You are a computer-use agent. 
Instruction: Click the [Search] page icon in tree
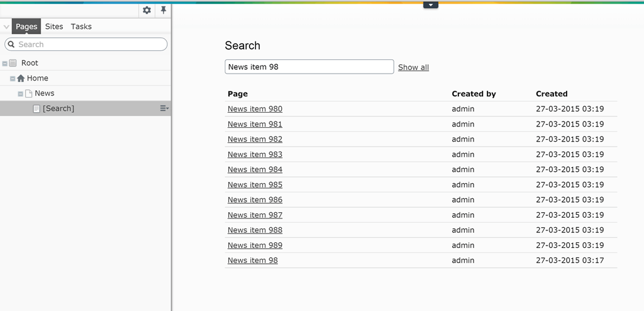tap(36, 109)
